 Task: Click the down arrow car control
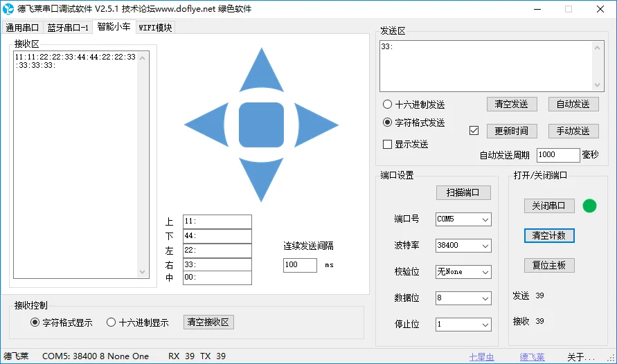click(x=261, y=178)
